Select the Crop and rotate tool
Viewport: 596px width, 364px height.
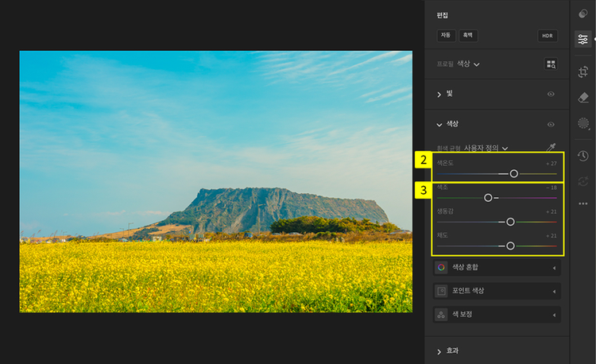click(x=583, y=72)
